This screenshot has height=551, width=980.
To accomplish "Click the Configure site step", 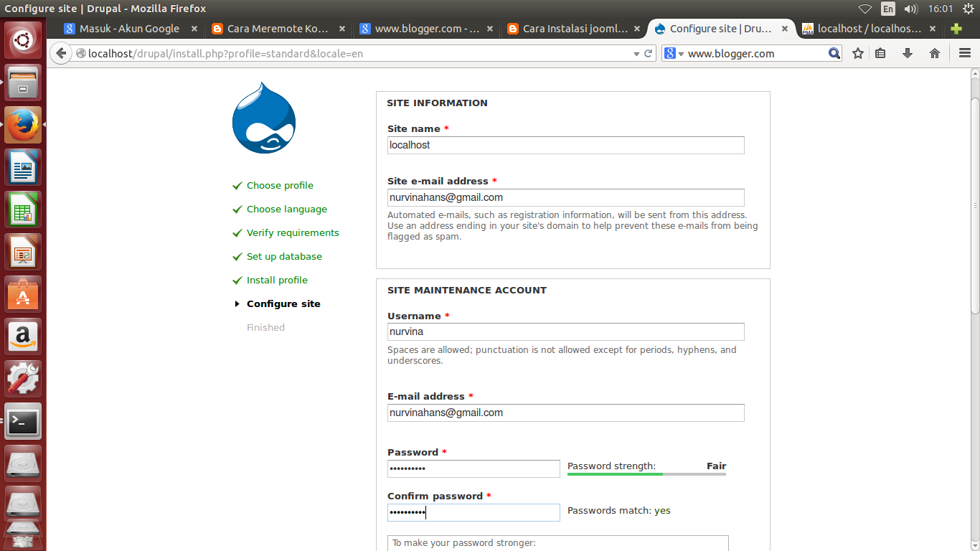I will (283, 303).
